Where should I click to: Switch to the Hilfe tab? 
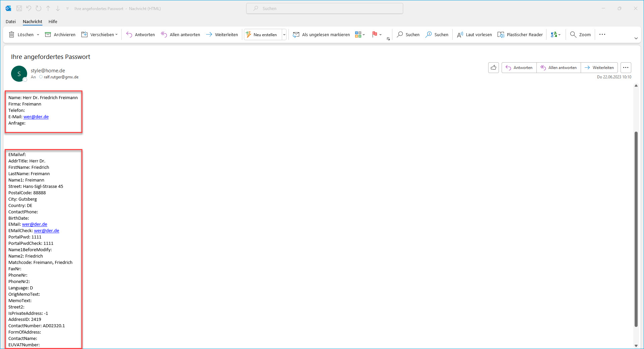(x=53, y=21)
